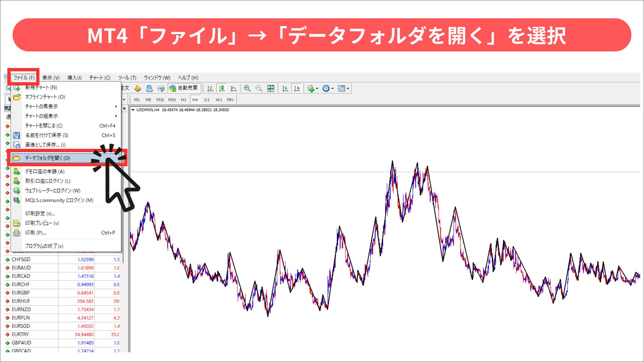The height and width of the screenshot is (362, 644).
Task: Open the Market cloud icon in toolbar
Action: point(149,88)
